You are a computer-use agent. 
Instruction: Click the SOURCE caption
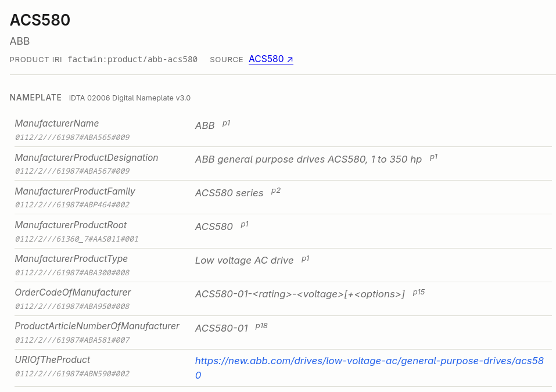click(x=227, y=60)
